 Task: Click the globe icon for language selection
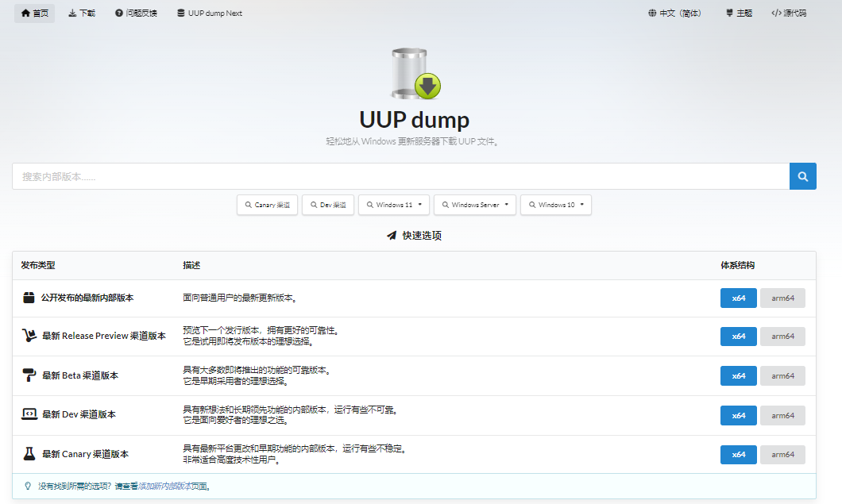click(x=652, y=13)
